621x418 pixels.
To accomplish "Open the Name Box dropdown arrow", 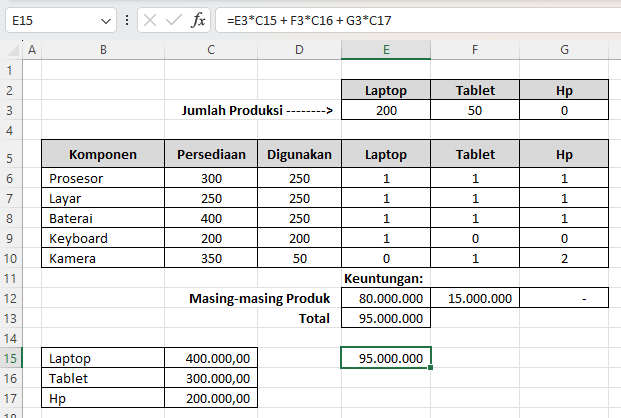I will click(x=107, y=20).
